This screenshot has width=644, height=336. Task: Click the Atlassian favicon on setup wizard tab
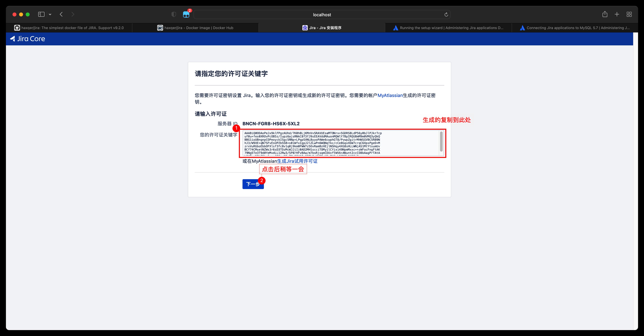pos(395,28)
